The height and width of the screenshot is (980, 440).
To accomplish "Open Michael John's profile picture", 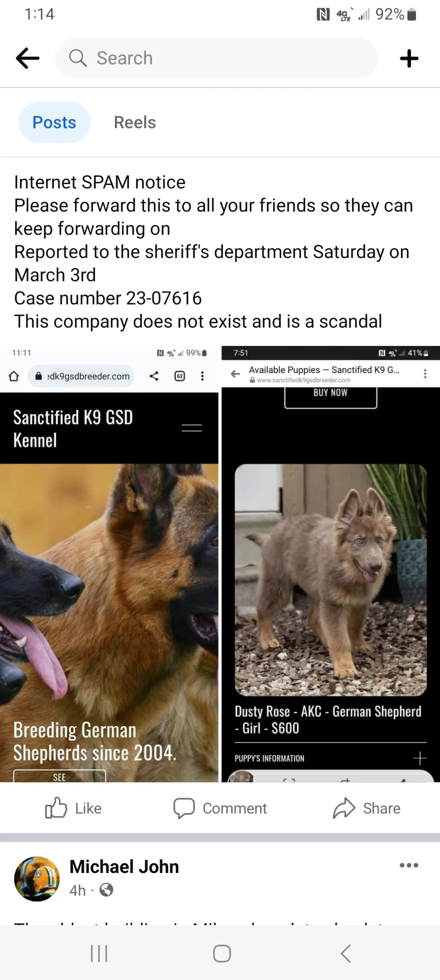I will tap(37, 878).
